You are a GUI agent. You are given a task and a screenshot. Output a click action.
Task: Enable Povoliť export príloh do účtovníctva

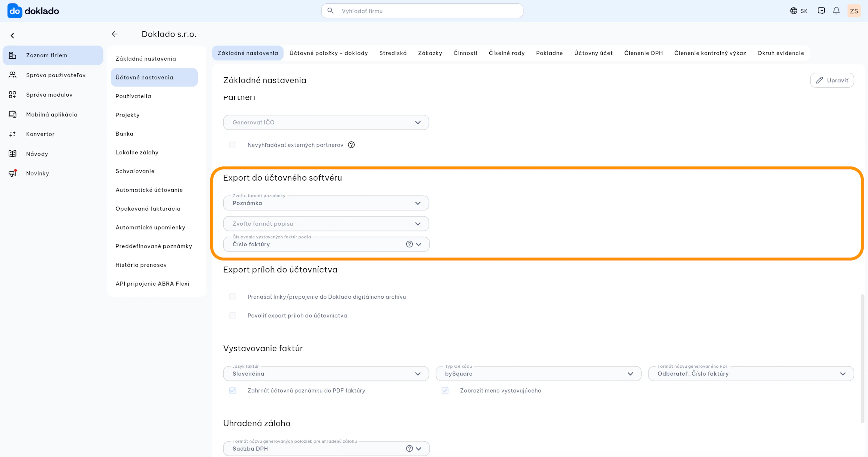tap(233, 315)
